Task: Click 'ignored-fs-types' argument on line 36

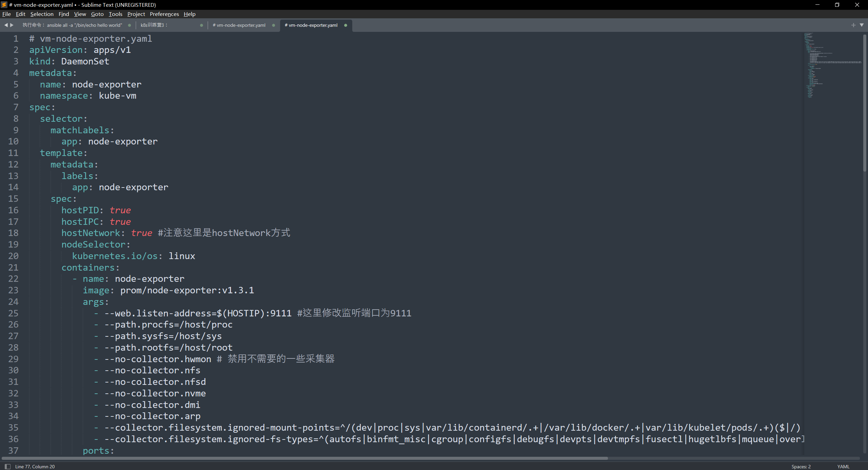Action: [x=454, y=439]
